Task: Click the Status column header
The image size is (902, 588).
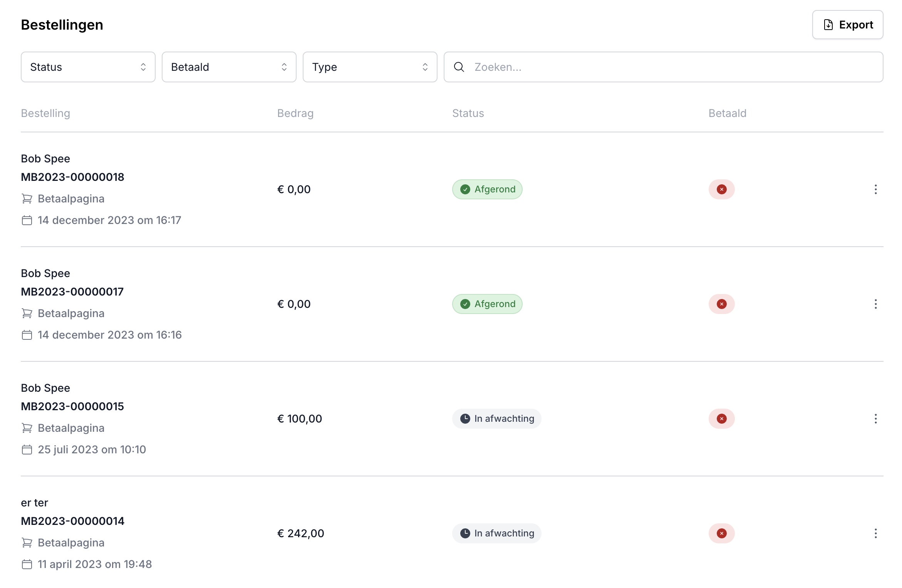Action: click(468, 113)
